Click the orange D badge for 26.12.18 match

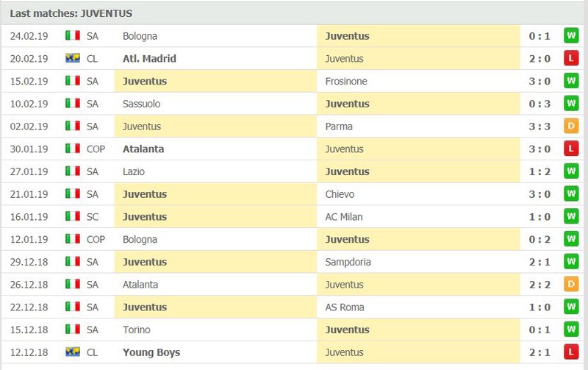[x=571, y=284]
